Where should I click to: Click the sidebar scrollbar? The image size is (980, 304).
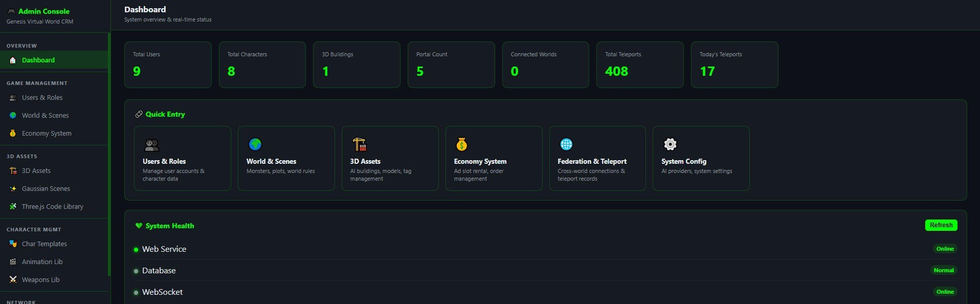[x=109, y=154]
